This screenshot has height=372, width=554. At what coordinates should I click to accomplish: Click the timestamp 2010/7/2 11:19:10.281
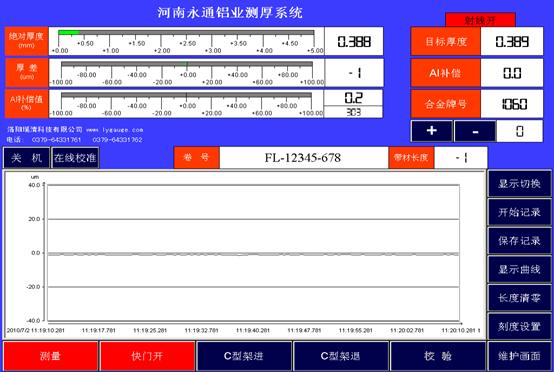pyautogui.click(x=35, y=331)
